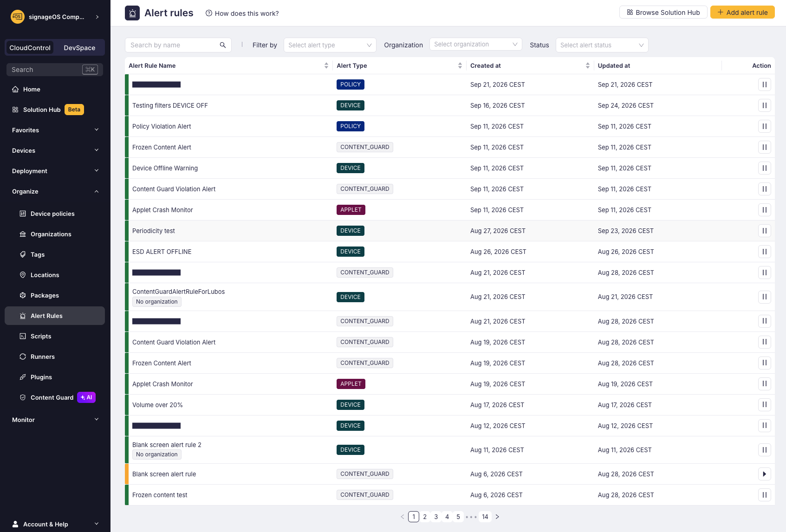This screenshot has width=786, height=532.
Task: Go to next page arrow
Action: 497,517
